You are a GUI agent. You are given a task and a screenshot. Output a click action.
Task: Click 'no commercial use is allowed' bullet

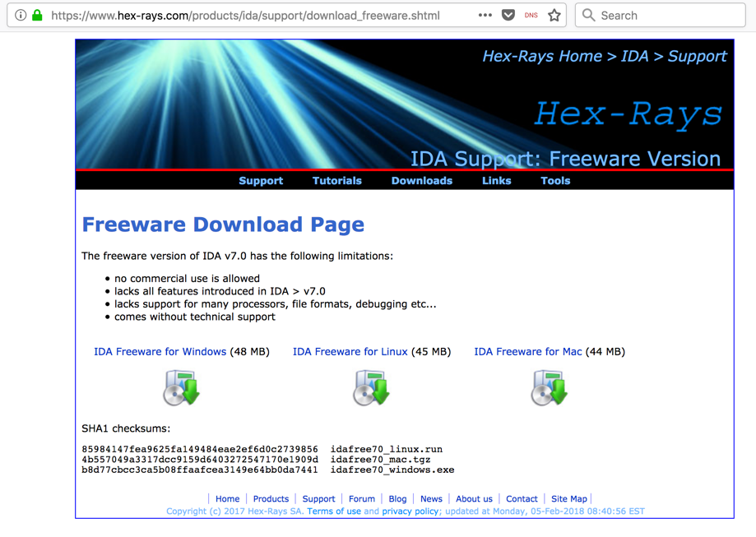click(x=187, y=279)
